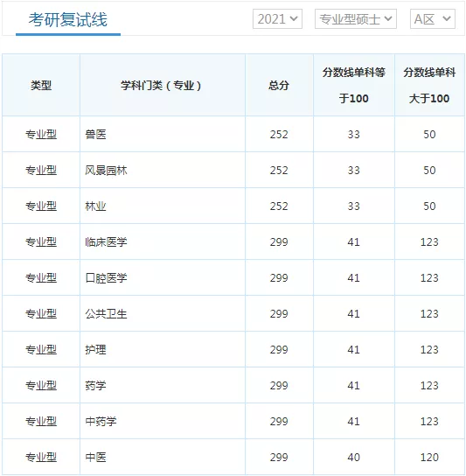Select the 药学 subject cell
This screenshot has width=466, height=476.
pyautogui.click(x=163, y=385)
